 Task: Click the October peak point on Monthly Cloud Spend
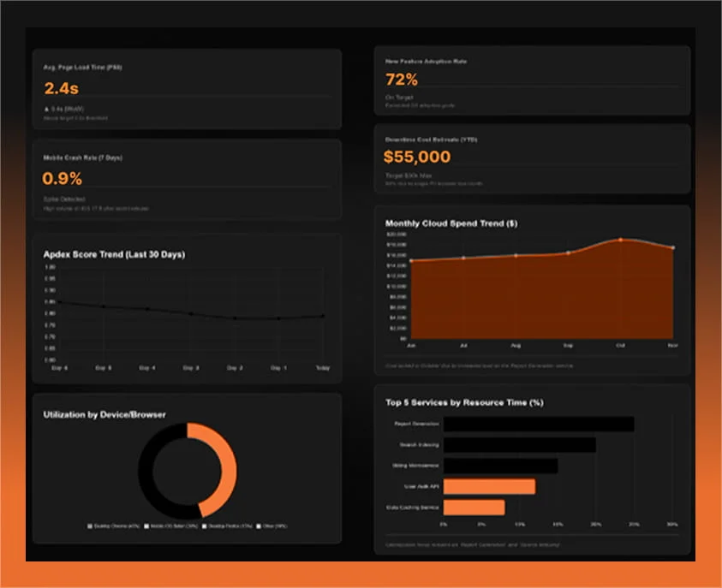pos(620,241)
